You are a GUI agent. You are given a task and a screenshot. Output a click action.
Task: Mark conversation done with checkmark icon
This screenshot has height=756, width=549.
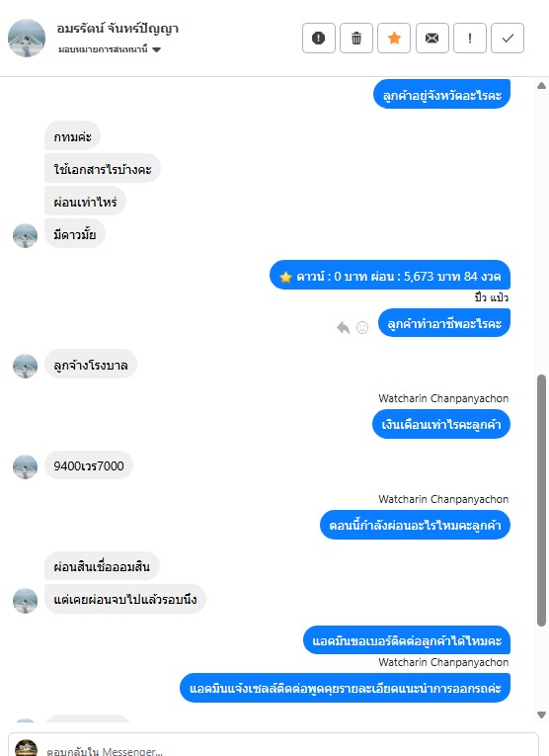[508, 39]
